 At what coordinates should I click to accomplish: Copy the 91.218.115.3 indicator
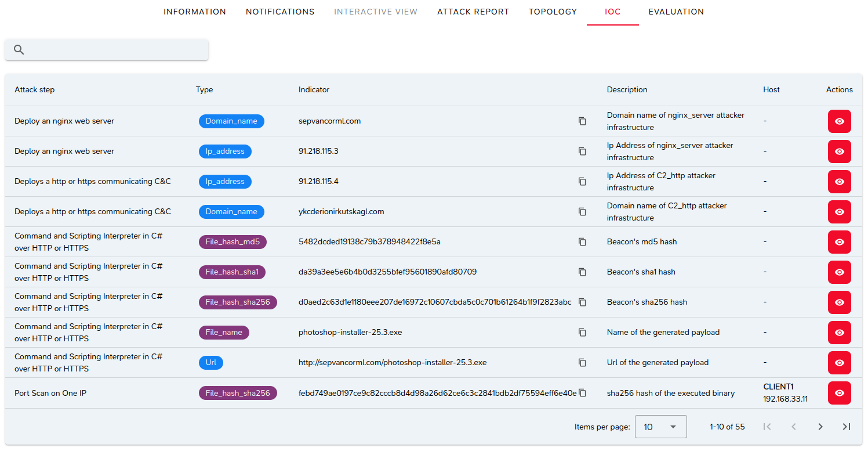point(582,151)
